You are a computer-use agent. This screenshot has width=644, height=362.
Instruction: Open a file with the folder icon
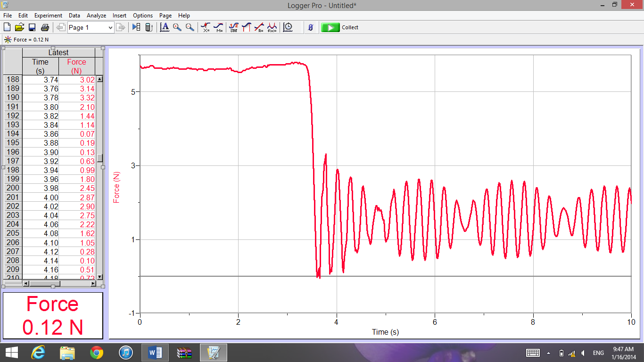pos(20,27)
